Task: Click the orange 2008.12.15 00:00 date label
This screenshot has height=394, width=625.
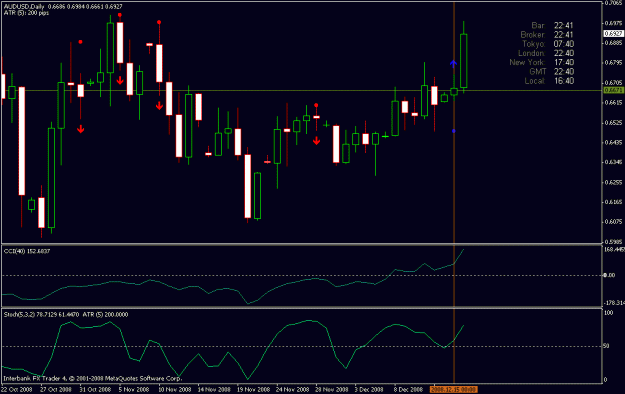Action: coord(454,389)
